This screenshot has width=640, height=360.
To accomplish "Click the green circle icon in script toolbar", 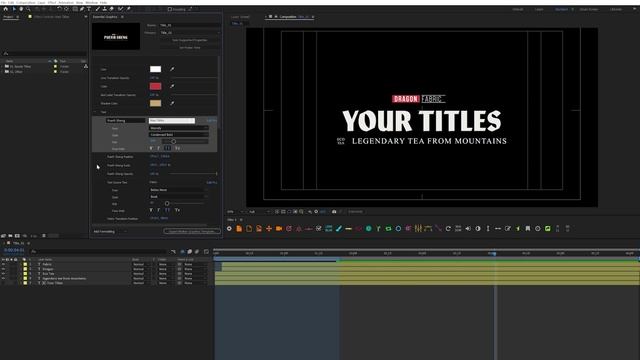I will pos(368,229).
